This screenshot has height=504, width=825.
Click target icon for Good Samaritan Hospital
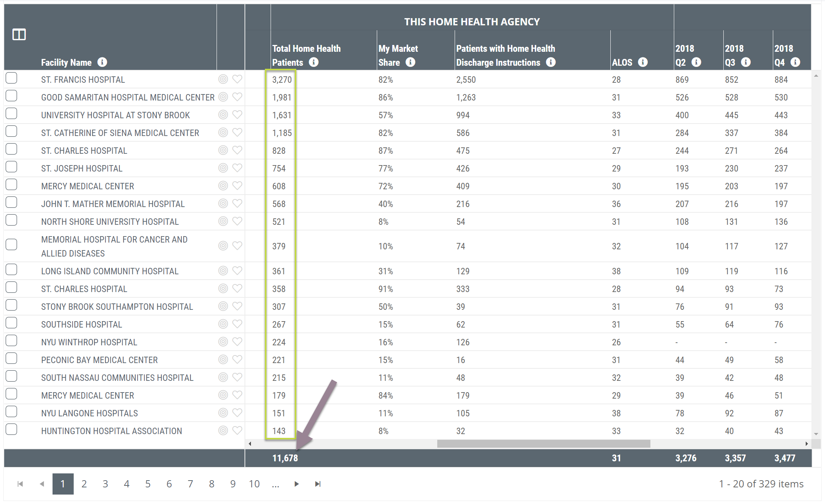(x=223, y=97)
